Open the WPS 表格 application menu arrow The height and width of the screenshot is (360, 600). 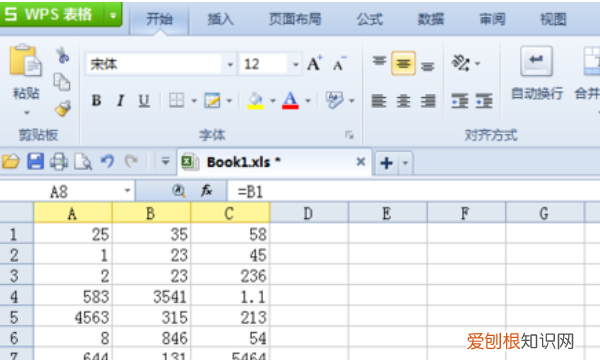click(113, 15)
